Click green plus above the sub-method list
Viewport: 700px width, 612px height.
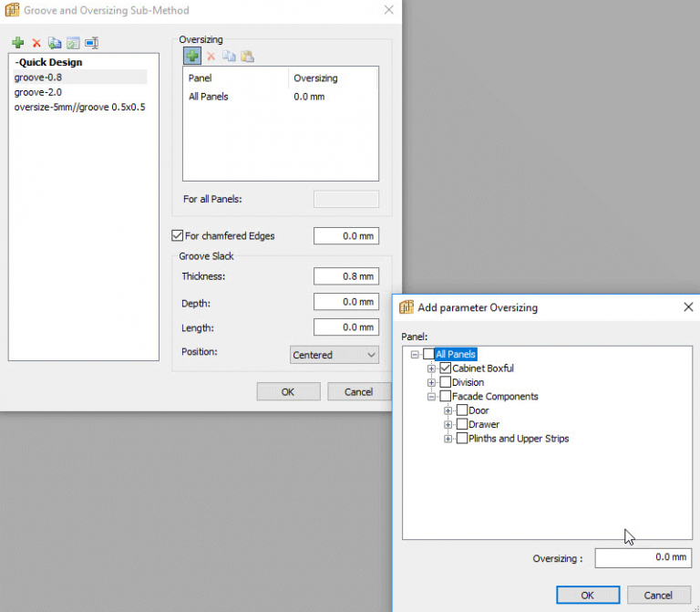coord(18,43)
